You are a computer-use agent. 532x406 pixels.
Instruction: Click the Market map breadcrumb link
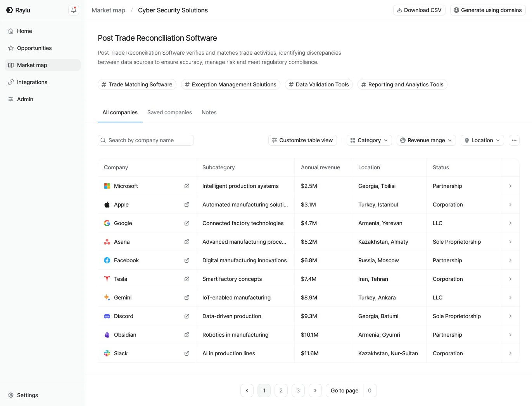[108, 10]
